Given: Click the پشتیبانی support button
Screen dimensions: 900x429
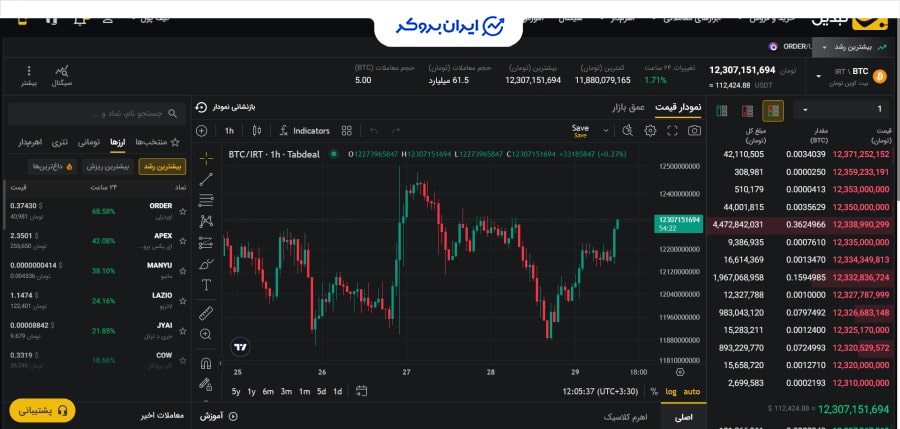Looking at the screenshot, I should [42, 410].
